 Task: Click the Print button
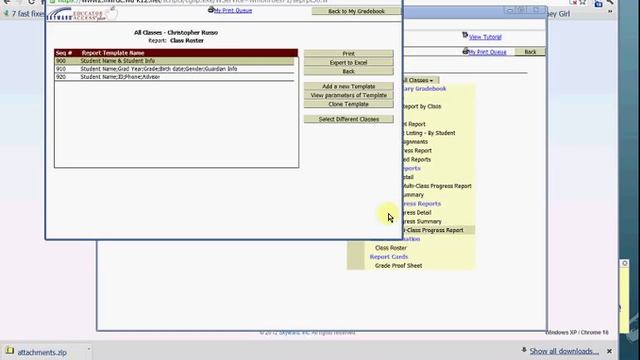pyautogui.click(x=349, y=53)
